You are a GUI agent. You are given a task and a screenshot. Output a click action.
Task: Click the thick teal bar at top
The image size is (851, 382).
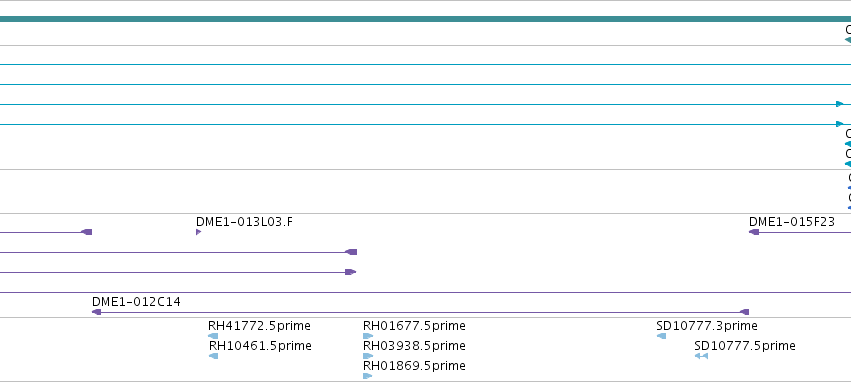[426, 19]
